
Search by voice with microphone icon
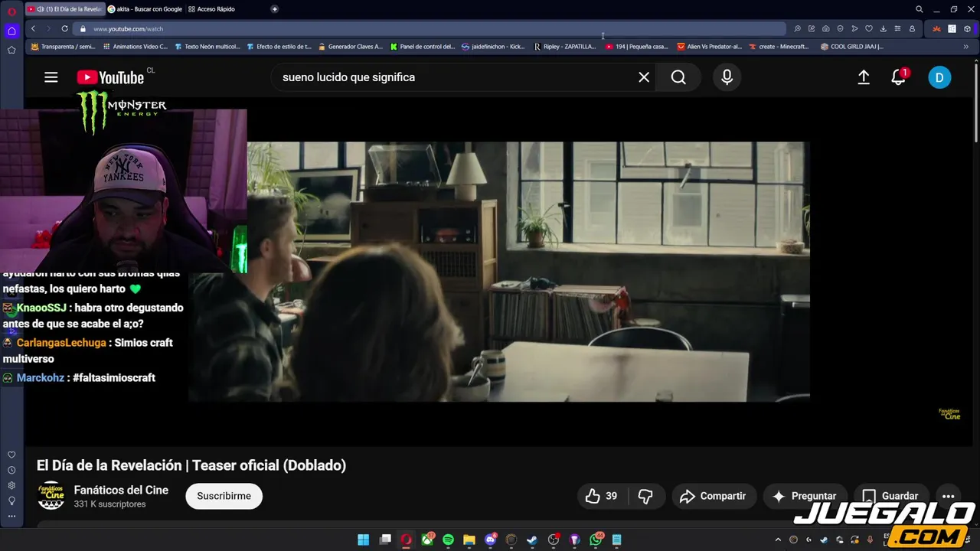click(x=727, y=77)
